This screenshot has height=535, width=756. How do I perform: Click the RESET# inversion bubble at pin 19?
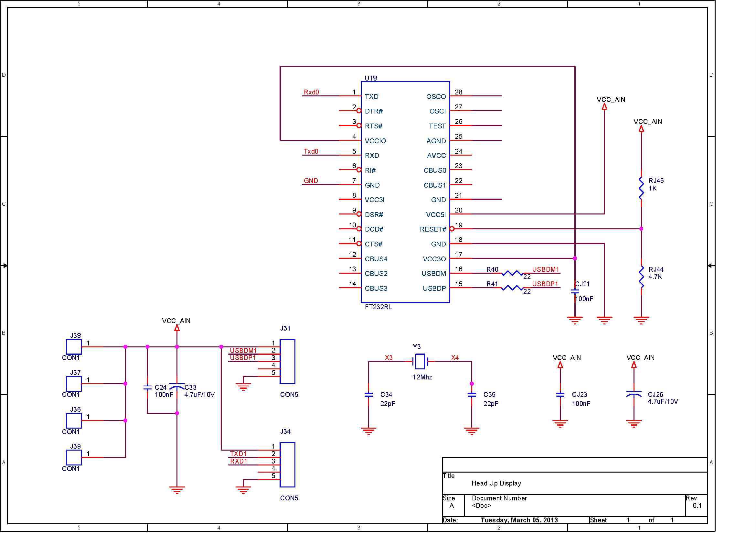452,229
